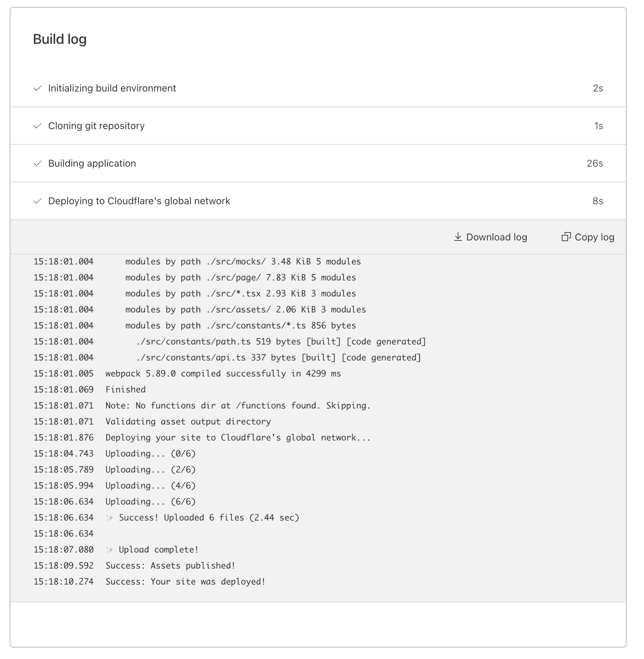Click the checkmark beside Deploying to Cloudflare's network

(x=38, y=201)
